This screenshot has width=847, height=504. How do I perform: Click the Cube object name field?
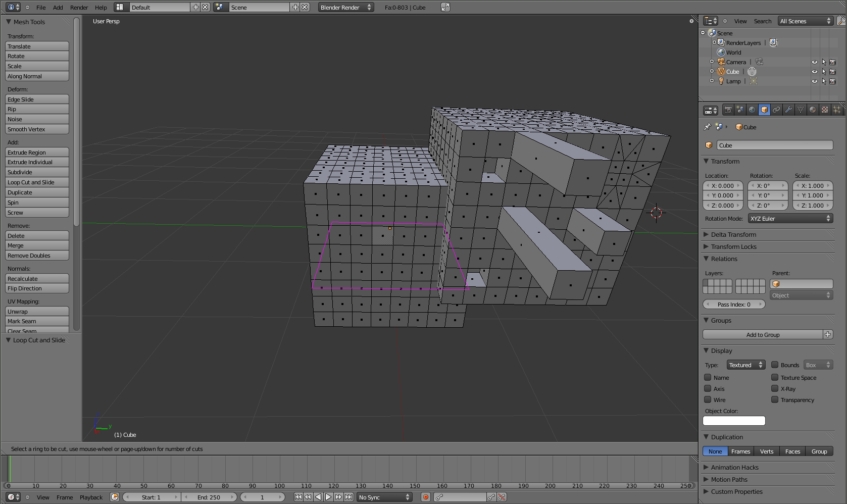pos(775,145)
